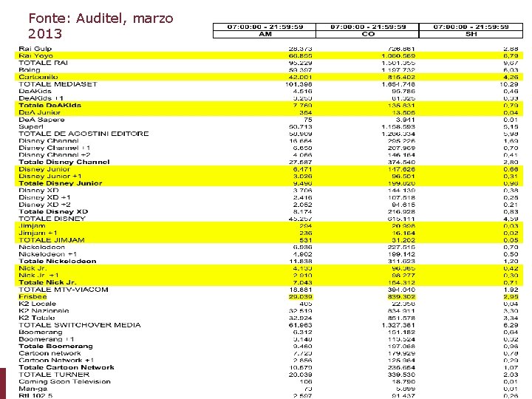This screenshot has width=532, height=399.
Task: Click Super! AM value 50.713
Action: [300, 126]
